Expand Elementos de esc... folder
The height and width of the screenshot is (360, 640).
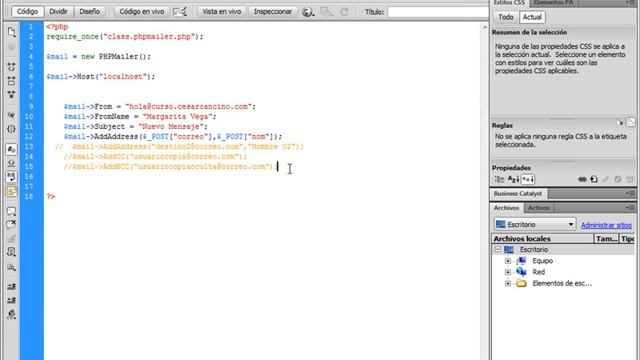[x=508, y=283]
